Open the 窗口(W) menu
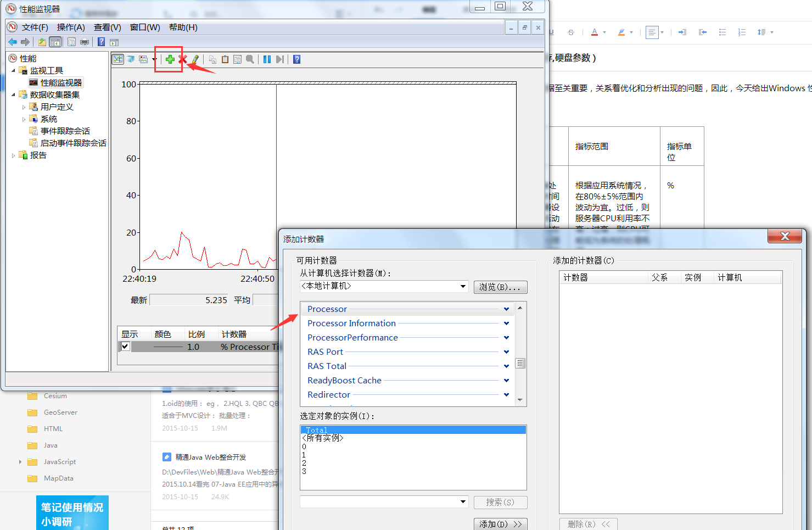This screenshot has height=530, width=812. (145, 27)
